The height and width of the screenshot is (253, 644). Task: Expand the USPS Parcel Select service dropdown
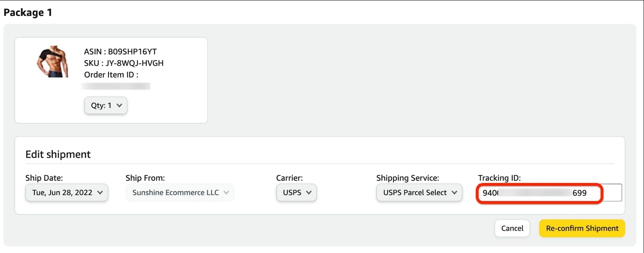[419, 193]
